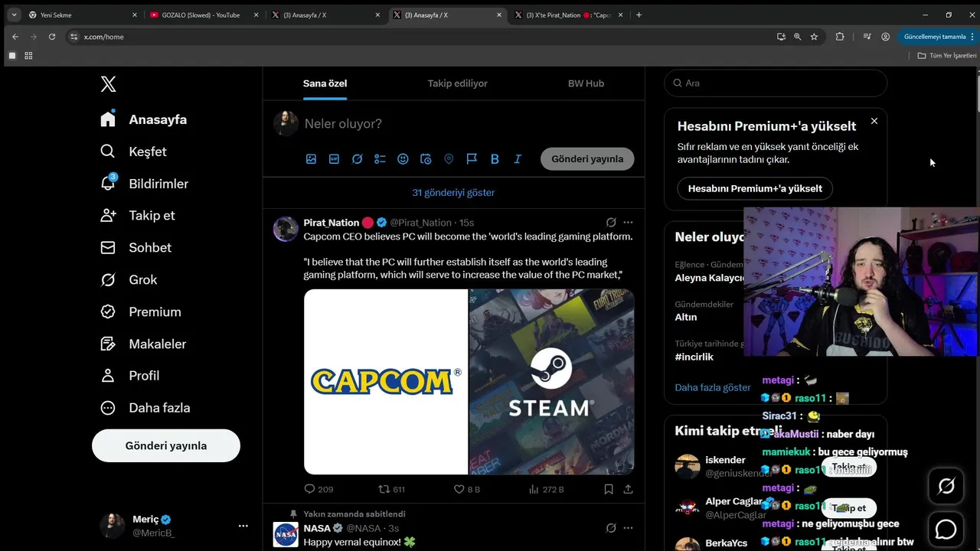Switch to BW Hub tab
The height and width of the screenshot is (551, 980).
[x=586, y=83]
